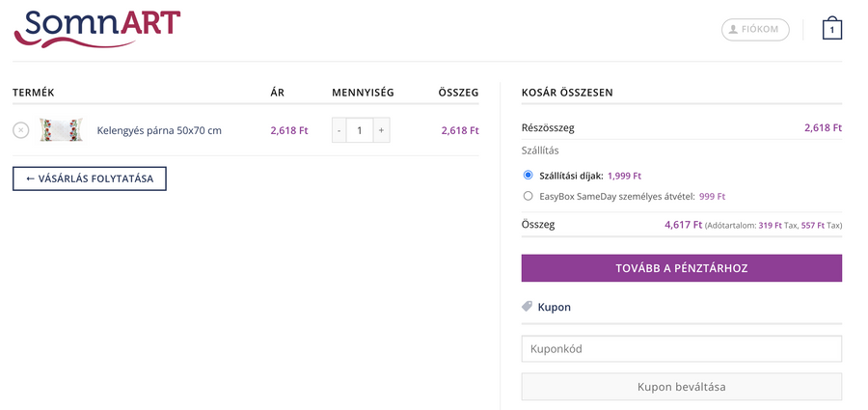The height and width of the screenshot is (410, 868).
Task: Click the Kuponkód input field
Action: point(681,348)
